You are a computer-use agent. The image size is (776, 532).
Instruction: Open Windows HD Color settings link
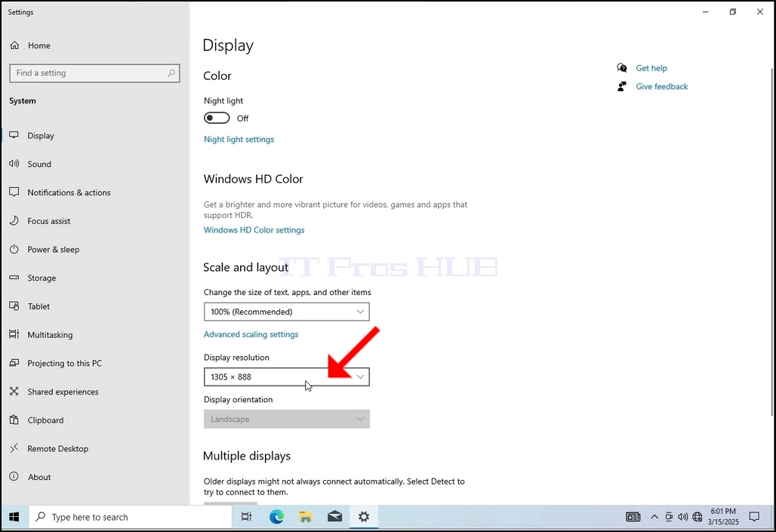coord(254,230)
